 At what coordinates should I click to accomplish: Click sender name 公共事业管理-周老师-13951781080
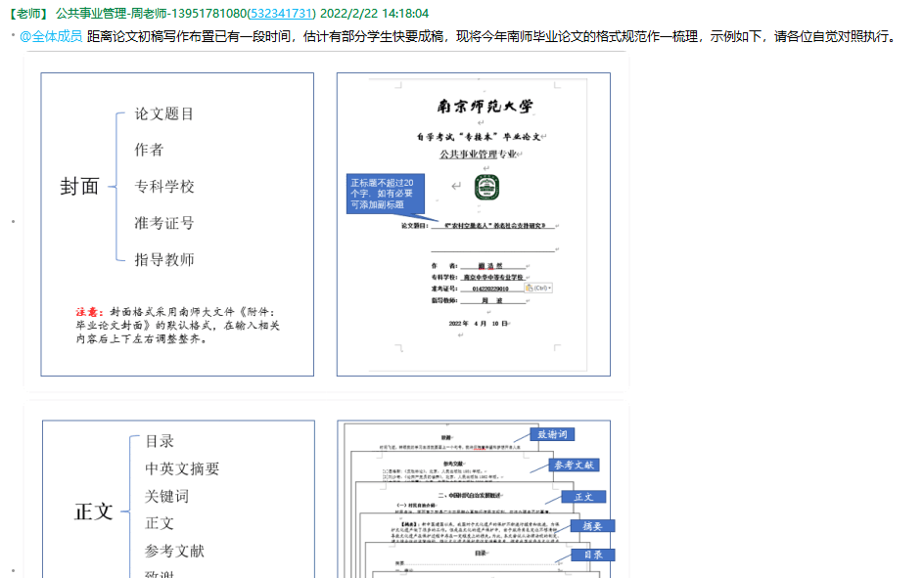click(151, 13)
